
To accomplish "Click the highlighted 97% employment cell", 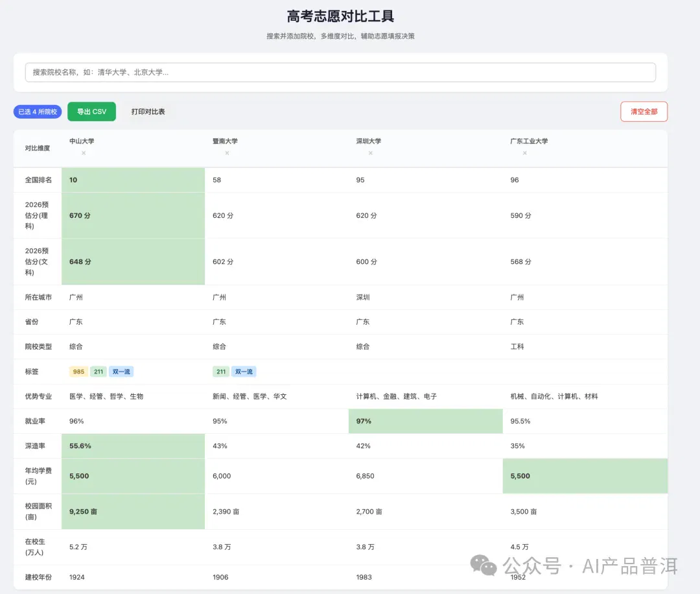I will (x=425, y=421).
